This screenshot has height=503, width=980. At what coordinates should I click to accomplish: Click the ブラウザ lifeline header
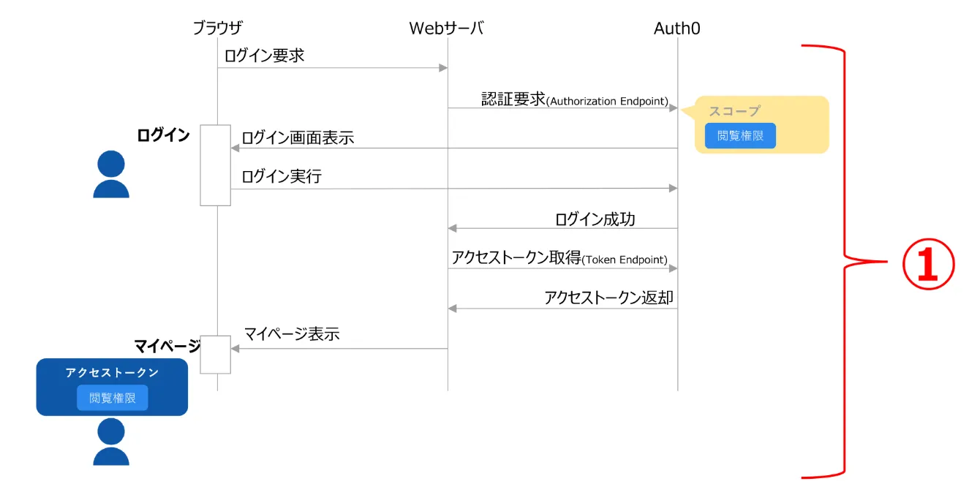(217, 29)
